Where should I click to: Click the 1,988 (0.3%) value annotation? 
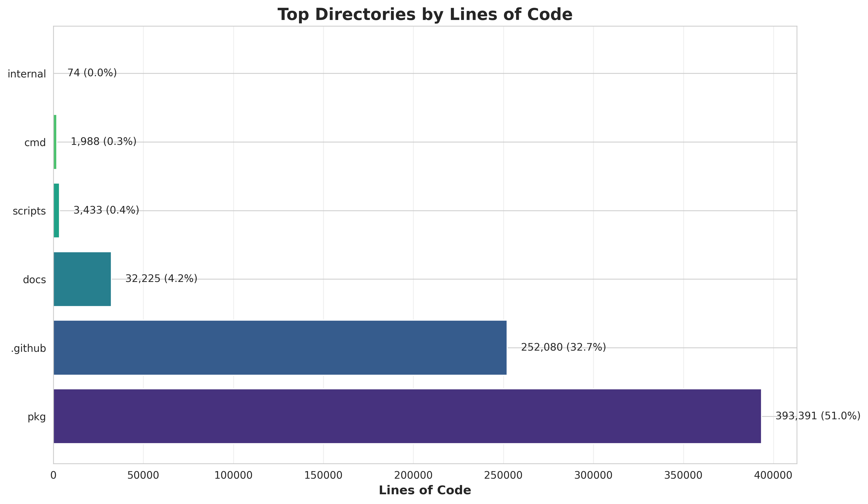pos(103,141)
